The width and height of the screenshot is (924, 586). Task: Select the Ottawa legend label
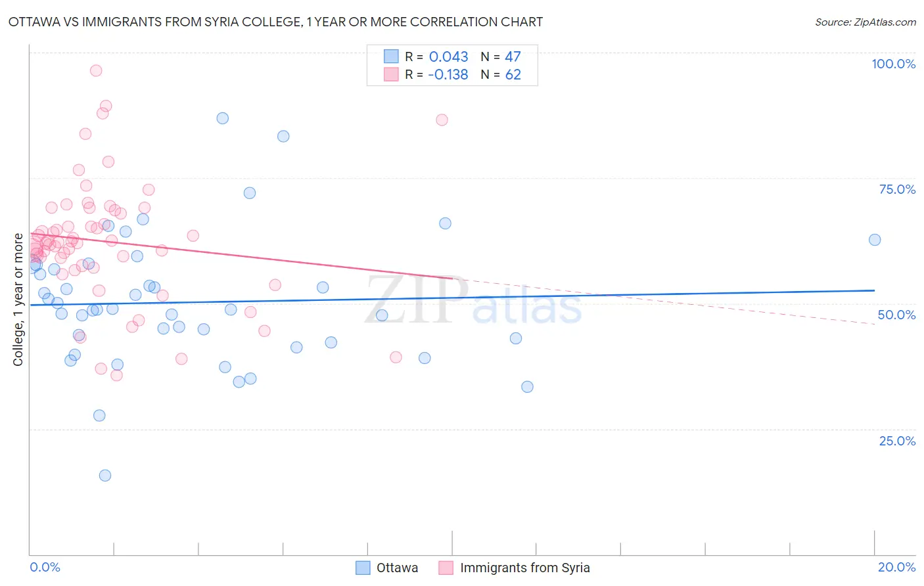click(397, 568)
